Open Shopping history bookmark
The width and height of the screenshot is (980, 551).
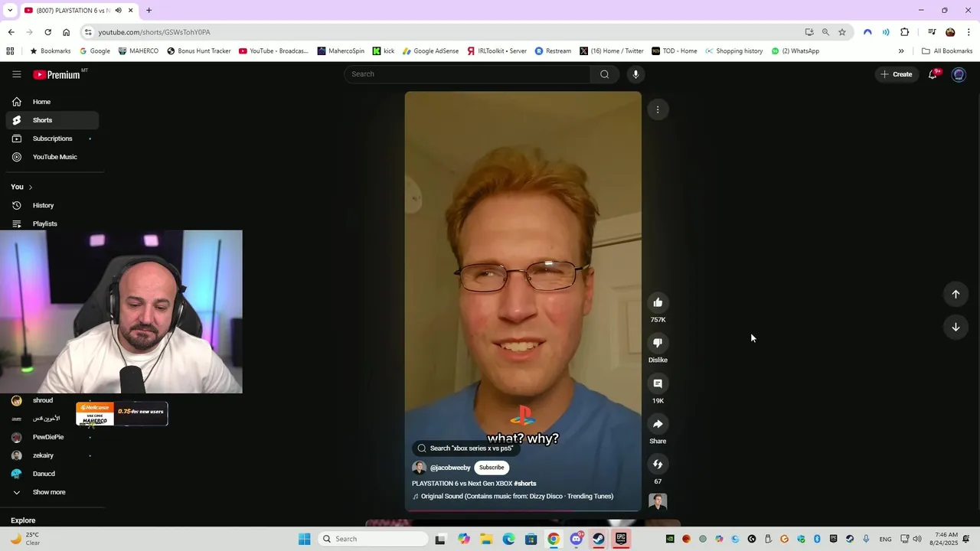pyautogui.click(x=733, y=51)
